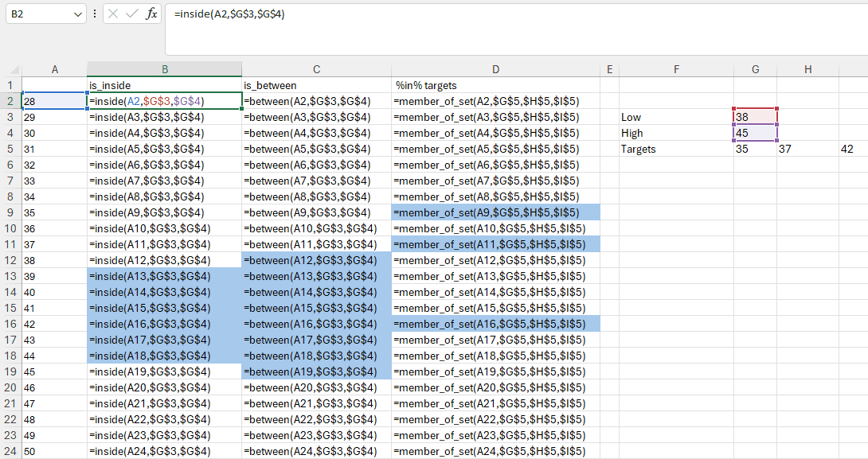Select row 12 header
This screenshot has width=868, height=459.
click(x=10, y=260)
